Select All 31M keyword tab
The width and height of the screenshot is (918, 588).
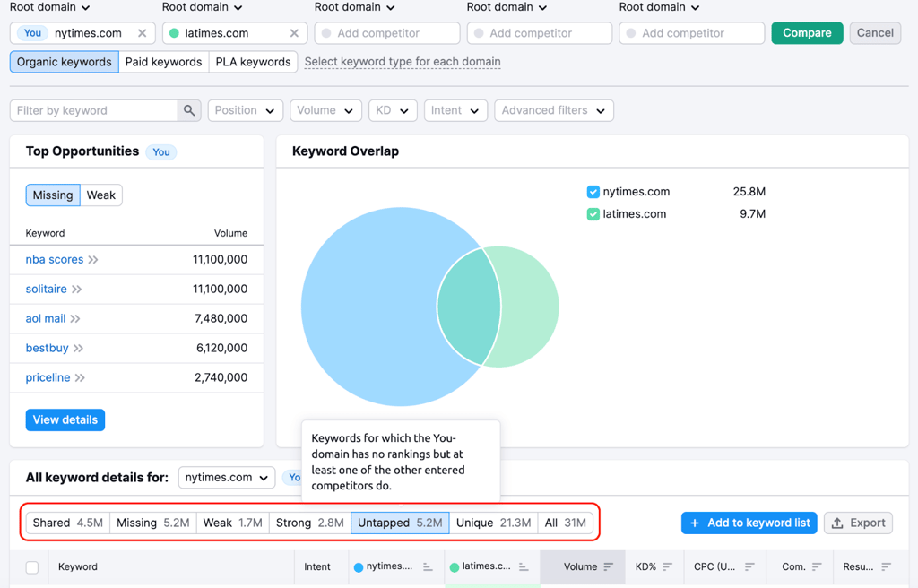tap(565, 523)
